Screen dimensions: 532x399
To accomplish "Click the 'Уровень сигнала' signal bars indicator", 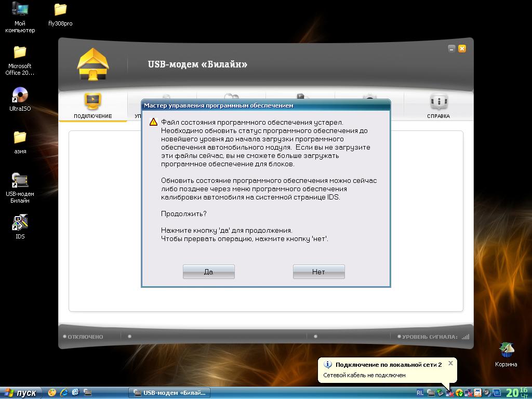I will point(465,337).
